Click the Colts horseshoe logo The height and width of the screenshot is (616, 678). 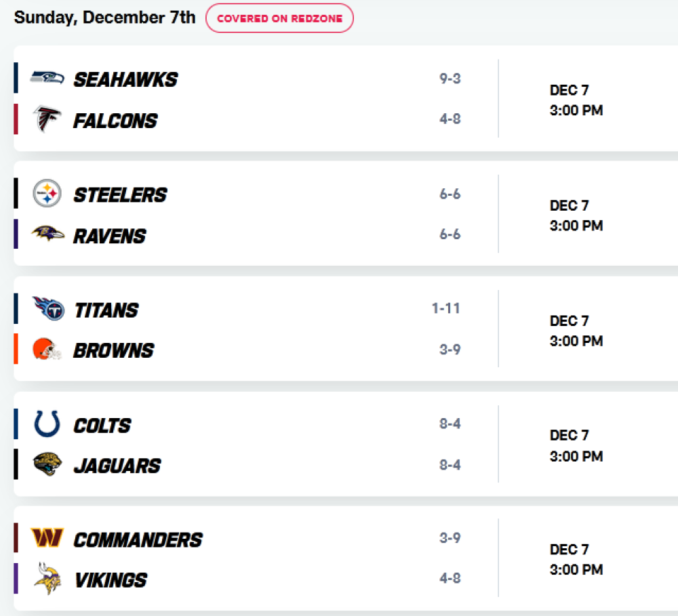point(47,424)
